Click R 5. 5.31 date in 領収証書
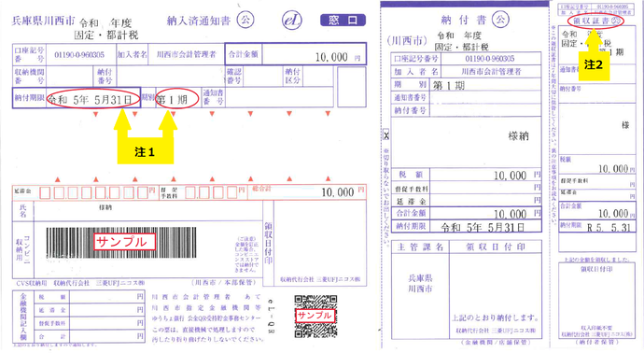This screenshot has width=644, height=353. coord(609,228)
